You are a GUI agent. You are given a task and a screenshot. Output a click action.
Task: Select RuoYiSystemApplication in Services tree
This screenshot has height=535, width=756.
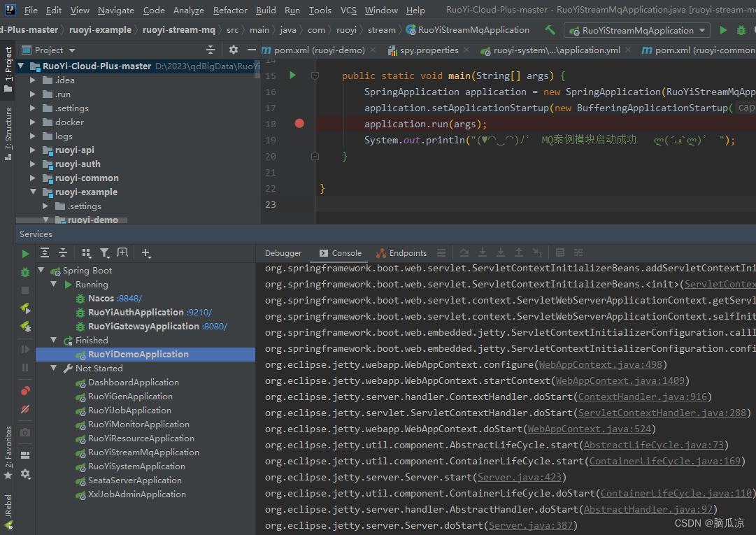tap(136, 466)
